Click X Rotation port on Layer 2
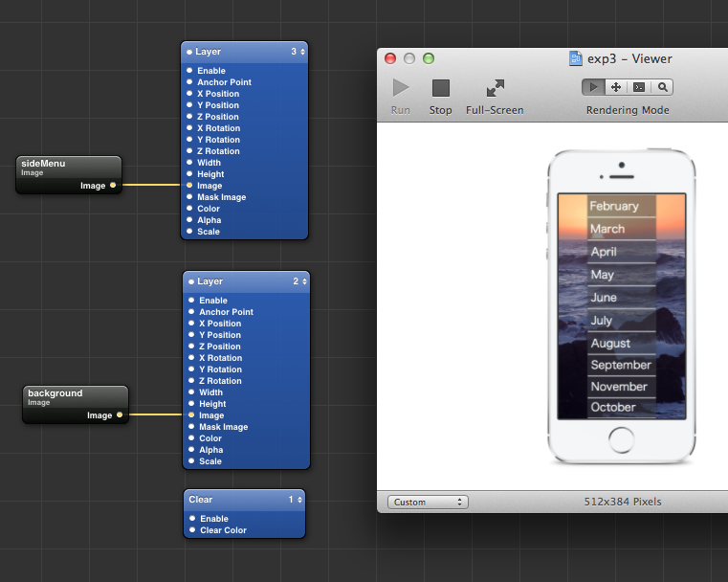 [x=191, y=358]
